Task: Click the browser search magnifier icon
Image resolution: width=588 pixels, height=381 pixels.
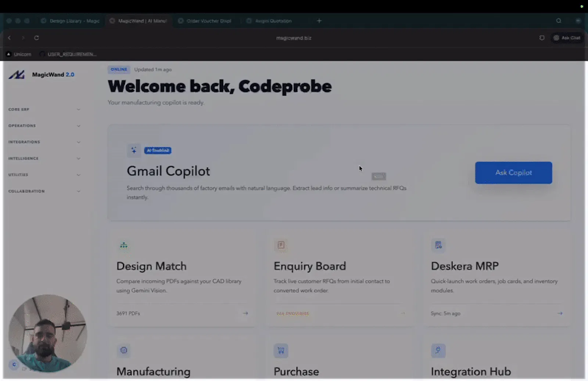Action: (x=559, y=21)
